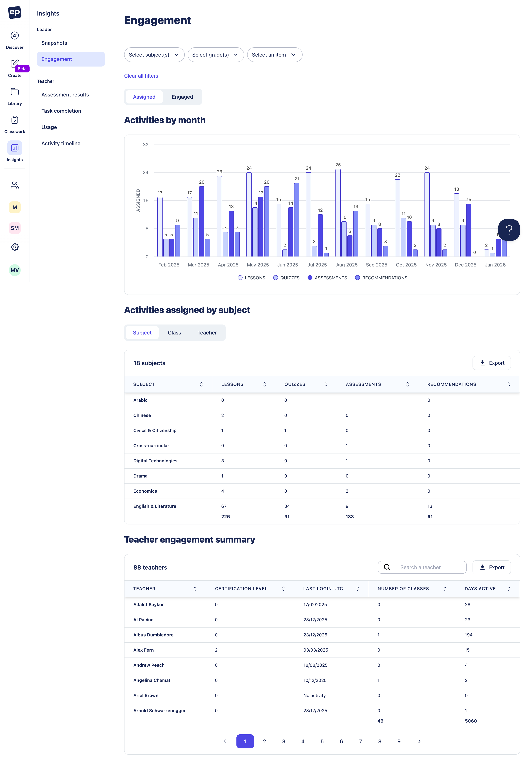Expand the Select an item dropdown
The height and width of the screenshot is (768, 532).
click(274, 55)
